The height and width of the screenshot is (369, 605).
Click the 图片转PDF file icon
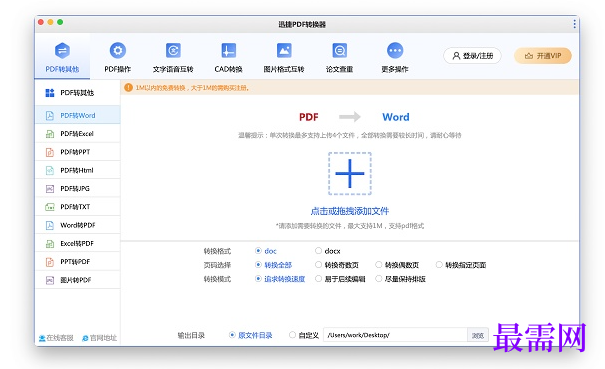50,280
